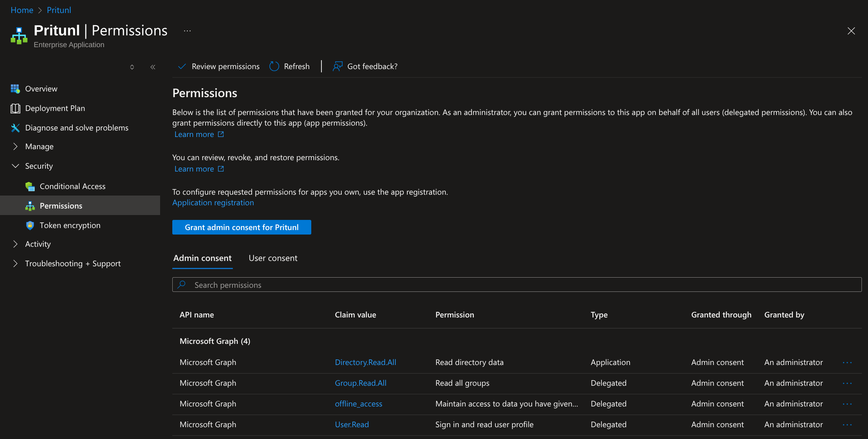Click the Overview sidebar icon
The width and height of the screenshot is (868, 439).
click(x=15, y=89)
